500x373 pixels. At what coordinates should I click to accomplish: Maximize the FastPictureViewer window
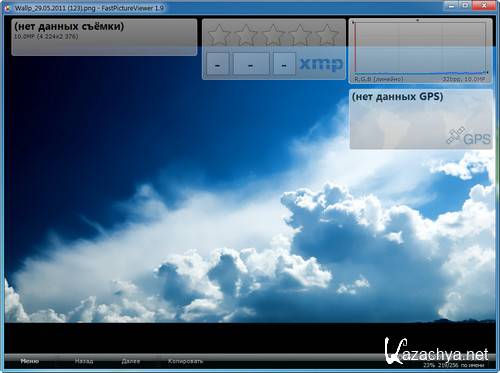[465, 5]
